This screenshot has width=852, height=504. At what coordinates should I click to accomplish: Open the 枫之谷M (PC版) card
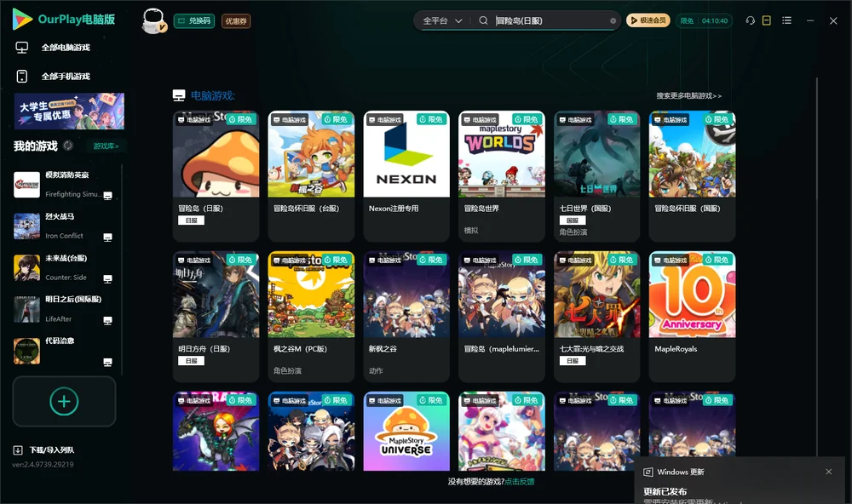[311, 317]
